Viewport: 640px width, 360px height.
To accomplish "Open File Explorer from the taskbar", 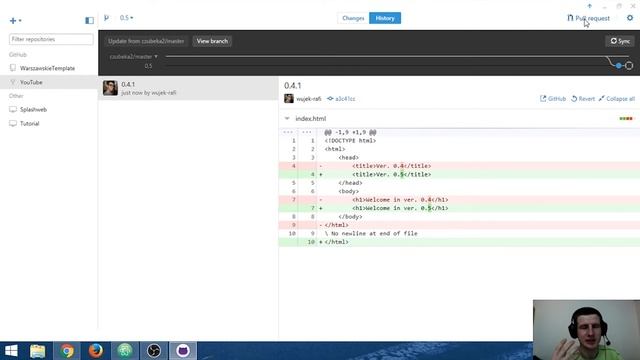I will [38, 351].
